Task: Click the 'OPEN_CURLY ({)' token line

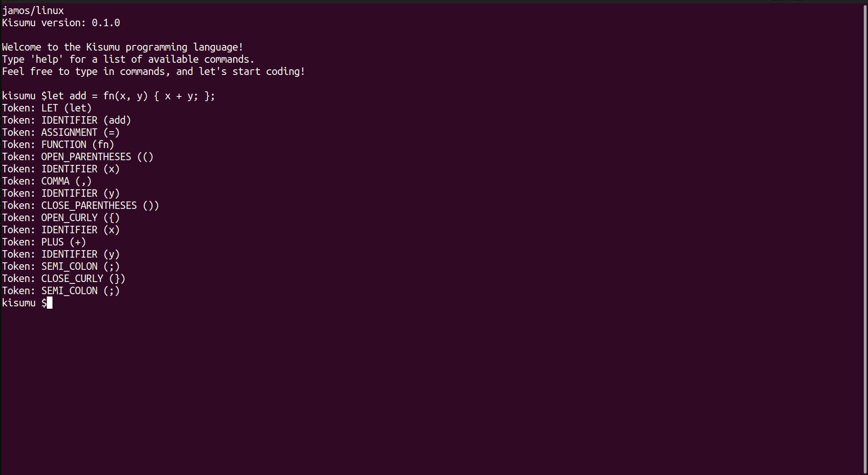Action: 80,218
